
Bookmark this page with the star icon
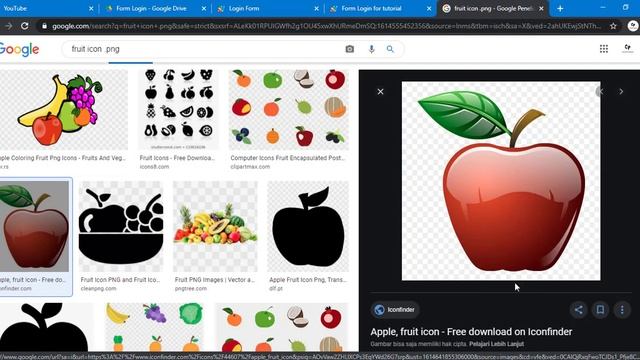613,26
